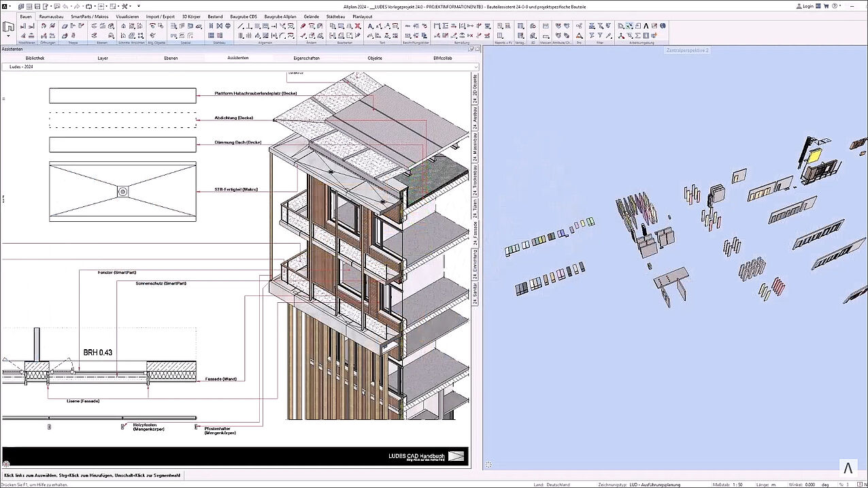
Task: Open the Planlayout ribbon tab
Action: tap(361, 16)
